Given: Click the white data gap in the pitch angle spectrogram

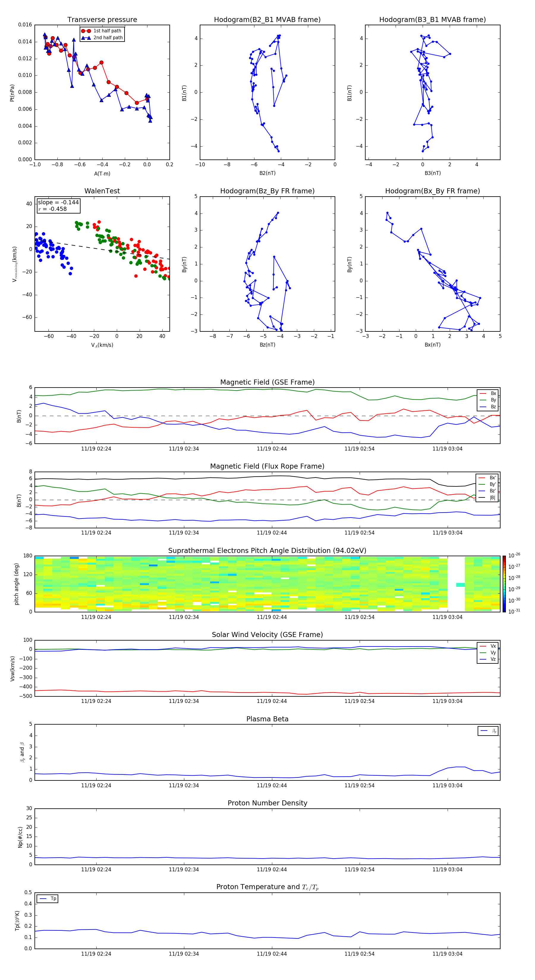Looking at the screenshot, I should coord(456,584).
